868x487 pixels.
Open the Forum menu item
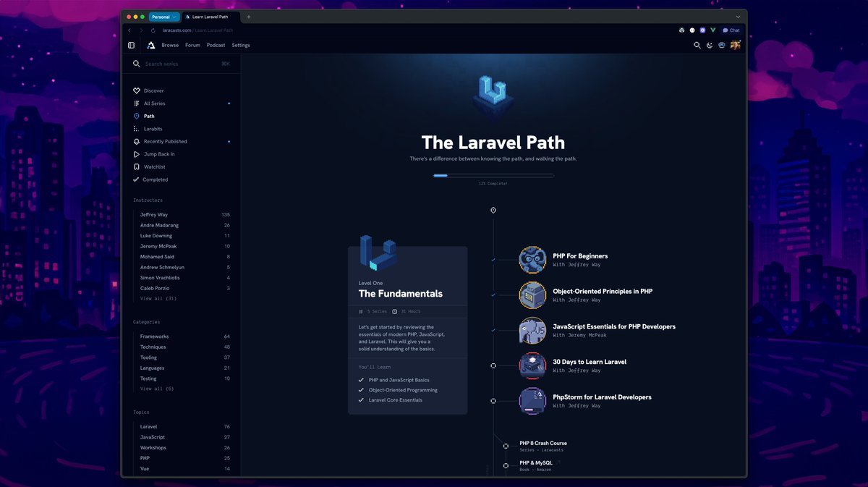[x=192, y=45]
